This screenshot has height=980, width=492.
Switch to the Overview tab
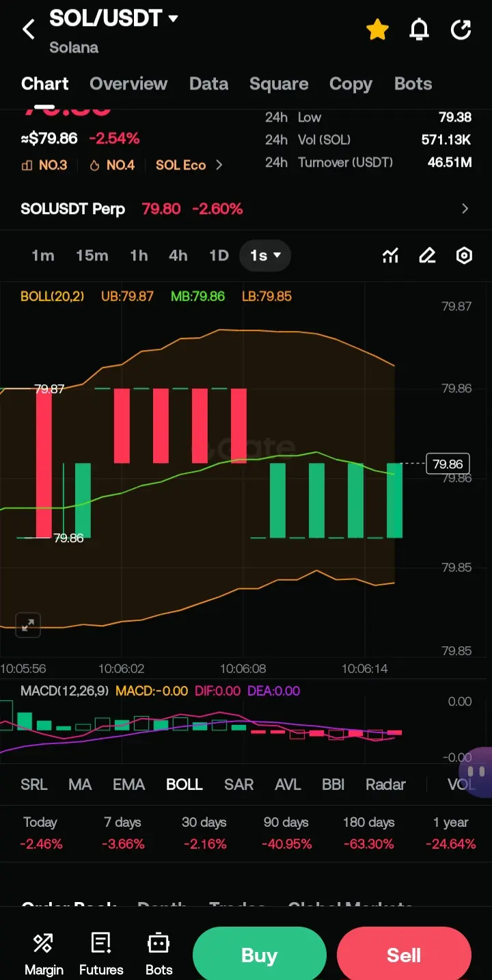tap(128, 84)
